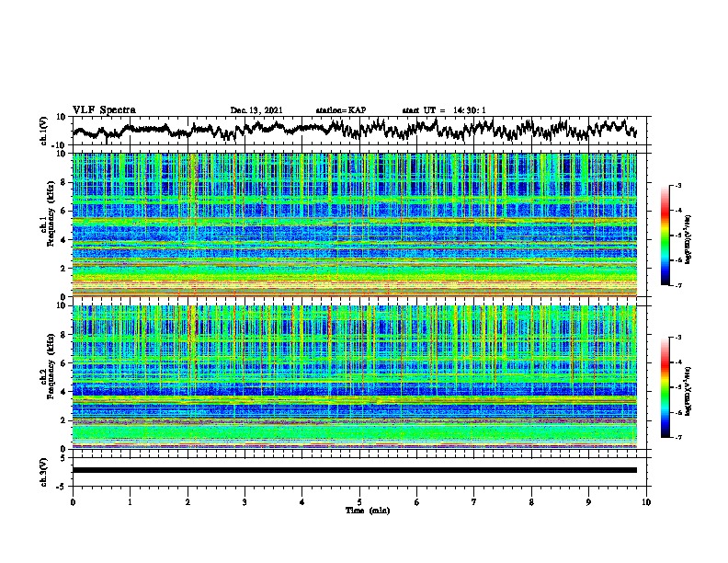Click the time axis tick '7'
The image size is (728, 563).
tap(474, 502)
